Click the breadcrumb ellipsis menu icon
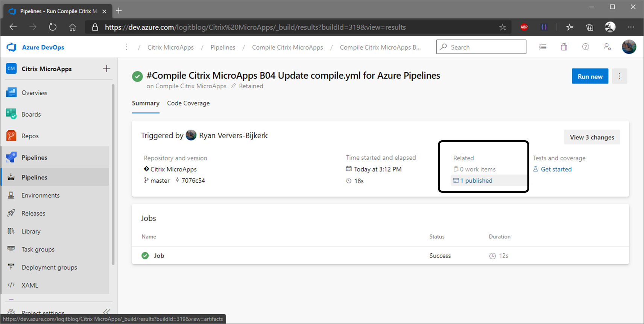 click(127, 47)
